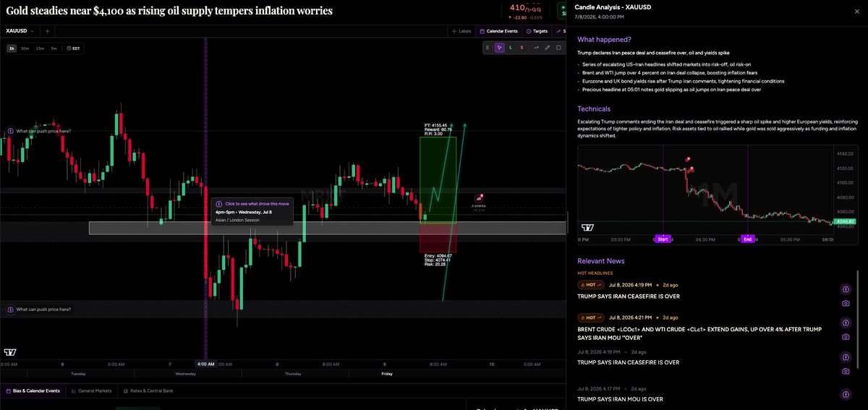Click the HOT badge on 4:19 PM headline
This screenshot has height=410, width=868.
(590, 285)
